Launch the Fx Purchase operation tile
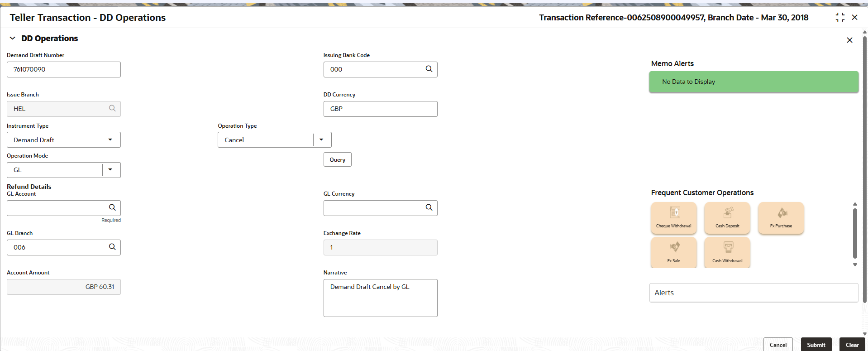This screenshot has width=868, height=351. pyautogui.click(x=781, y=218)
